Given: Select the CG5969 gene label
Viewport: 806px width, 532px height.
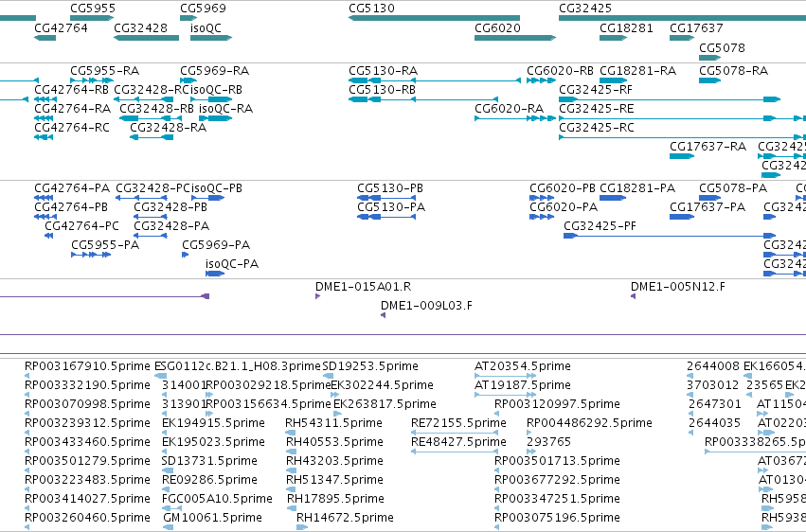Looking at the screenshot, I should point(203,9).
